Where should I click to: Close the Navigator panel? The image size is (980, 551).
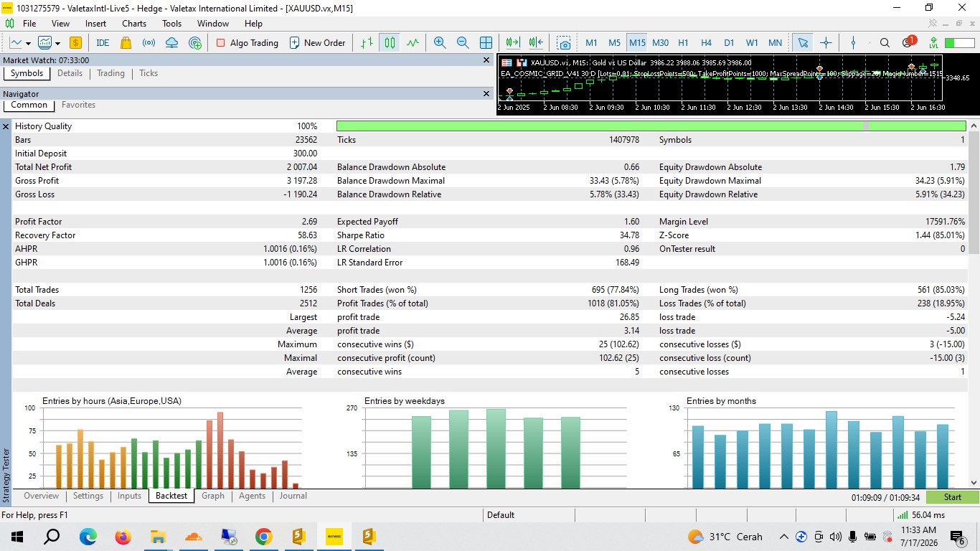pos(486,94)
